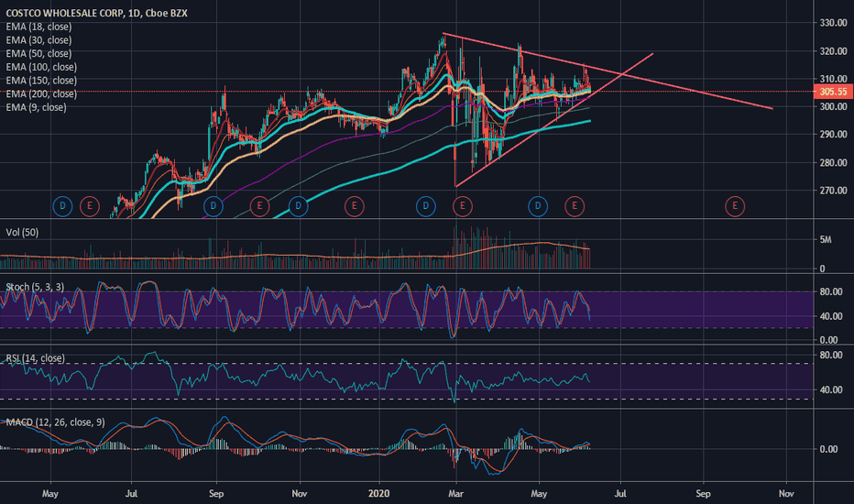Click the Mar label on the time axis

[456, 494]
